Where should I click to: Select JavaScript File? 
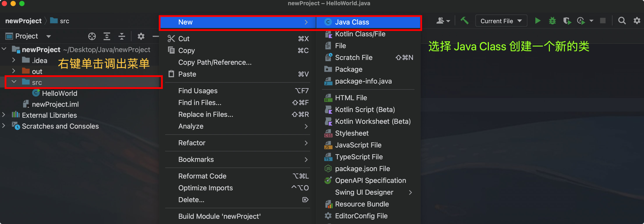point(368,145)
